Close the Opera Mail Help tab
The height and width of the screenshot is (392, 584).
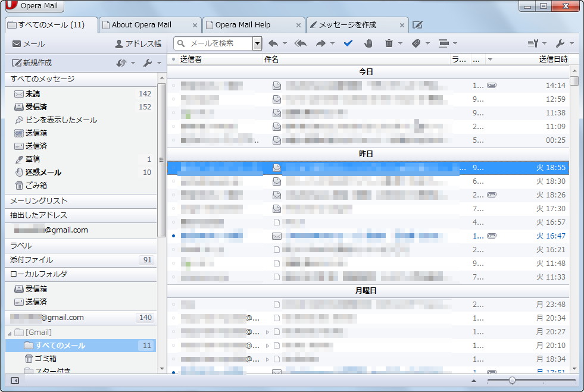click(298, 26)
